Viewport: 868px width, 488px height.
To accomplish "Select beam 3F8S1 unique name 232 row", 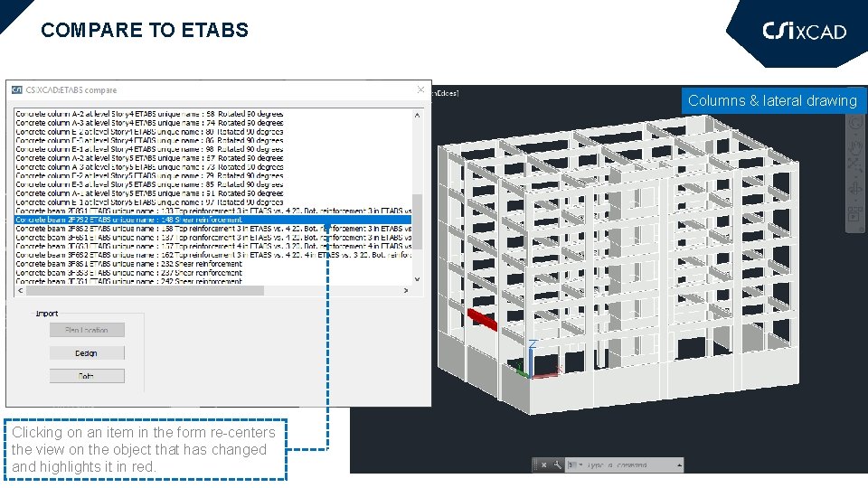I will click(212, 264).
